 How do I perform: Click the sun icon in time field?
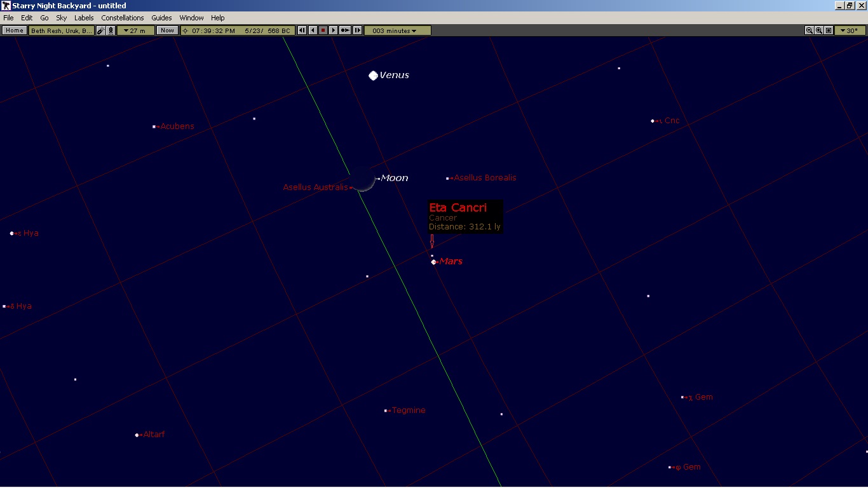186,30
